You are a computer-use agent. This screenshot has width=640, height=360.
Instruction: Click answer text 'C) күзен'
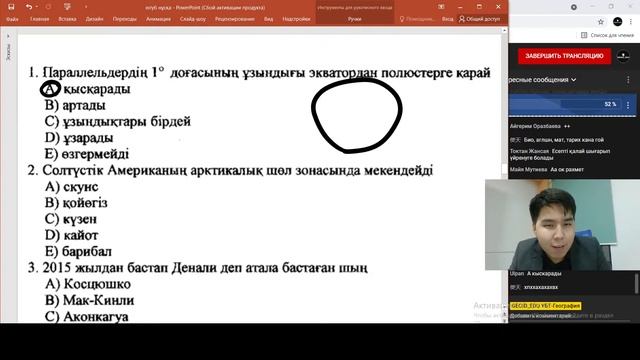[71, 219]
